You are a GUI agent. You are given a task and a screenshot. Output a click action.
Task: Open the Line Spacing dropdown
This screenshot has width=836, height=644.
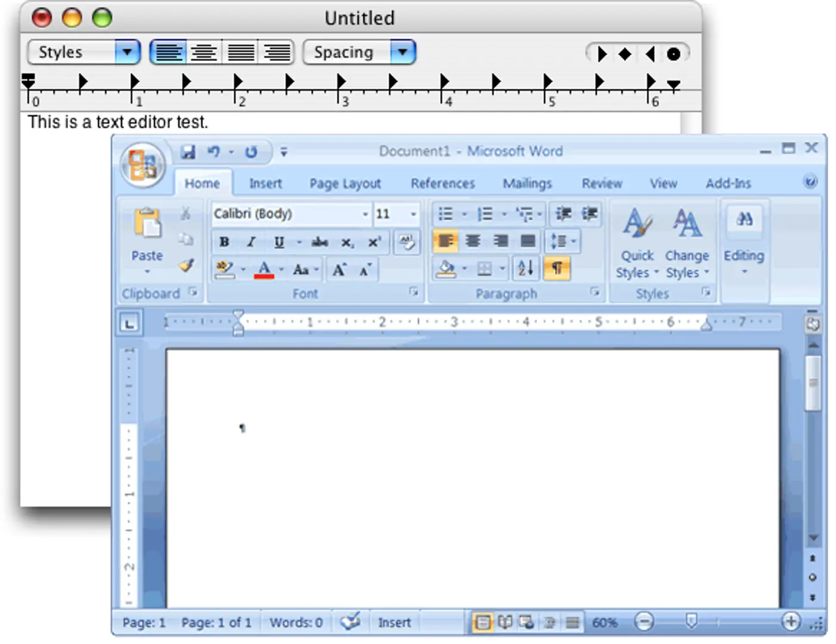(562, 241)
